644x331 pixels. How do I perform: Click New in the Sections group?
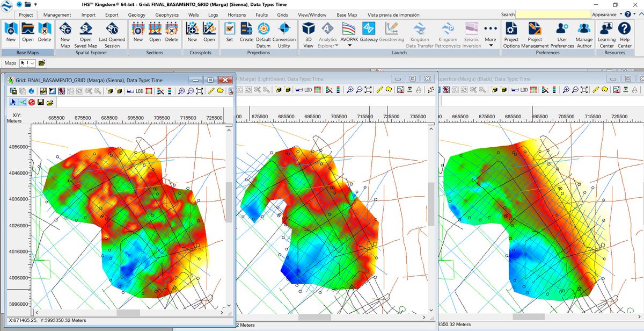[x=138, y=32]
